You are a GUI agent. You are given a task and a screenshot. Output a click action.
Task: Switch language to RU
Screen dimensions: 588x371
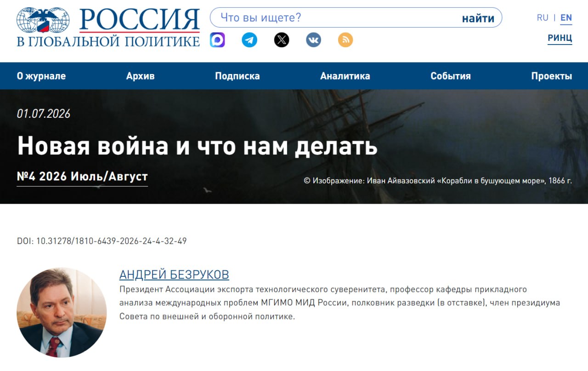(x=543, y=18)
